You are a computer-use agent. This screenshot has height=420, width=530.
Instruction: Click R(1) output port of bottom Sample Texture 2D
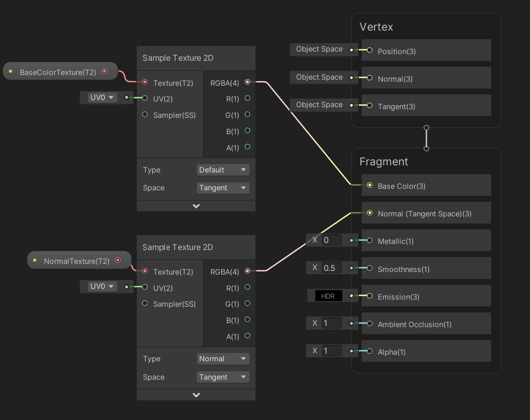coord(248,287)
